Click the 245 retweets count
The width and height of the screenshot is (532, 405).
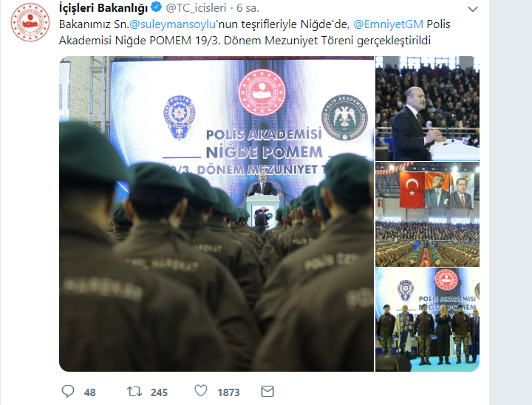click(159, 392)
